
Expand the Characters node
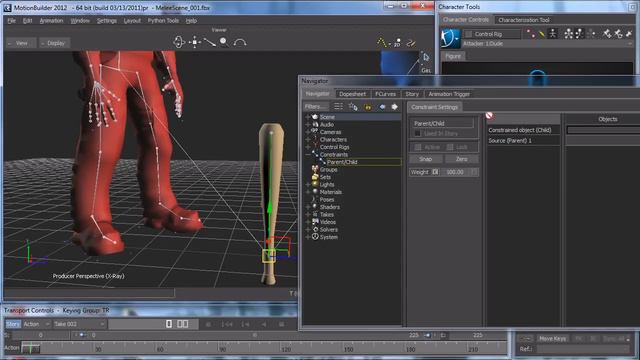tap(308, 140)
